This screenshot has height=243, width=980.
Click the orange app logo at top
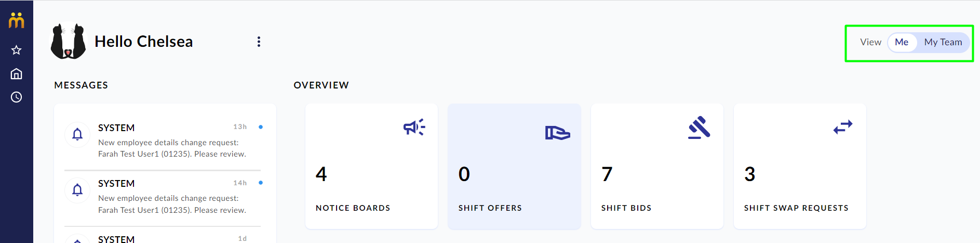coord(16,20)
